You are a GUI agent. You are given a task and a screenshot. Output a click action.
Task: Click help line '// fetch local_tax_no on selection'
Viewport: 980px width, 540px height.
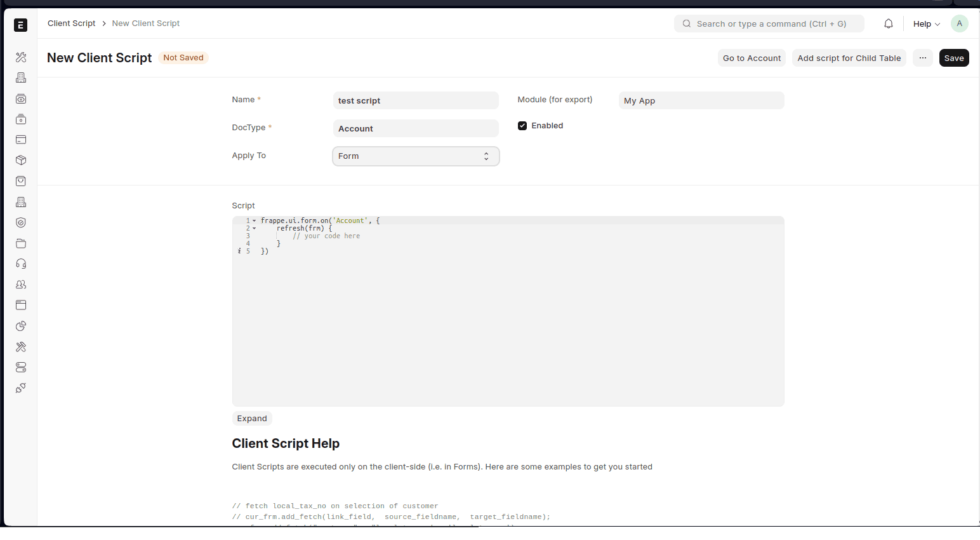(x=335, y=506)
